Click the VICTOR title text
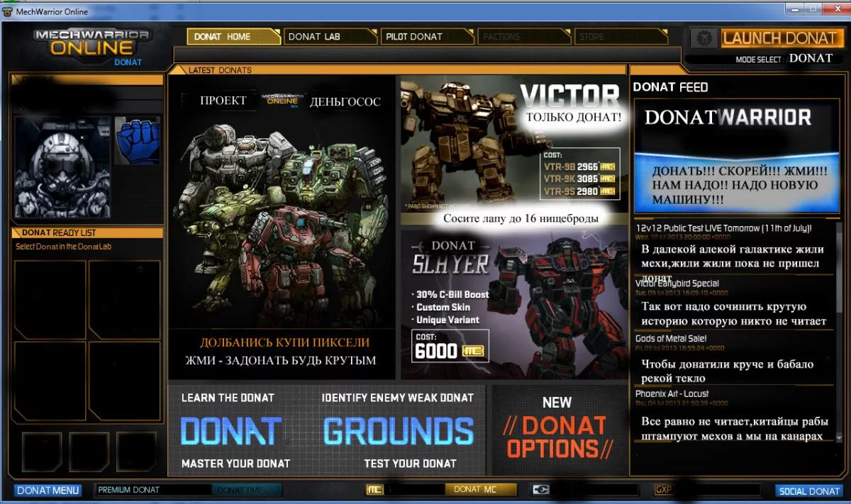Screen dimensions: 851x504 [x=569, y=96]
